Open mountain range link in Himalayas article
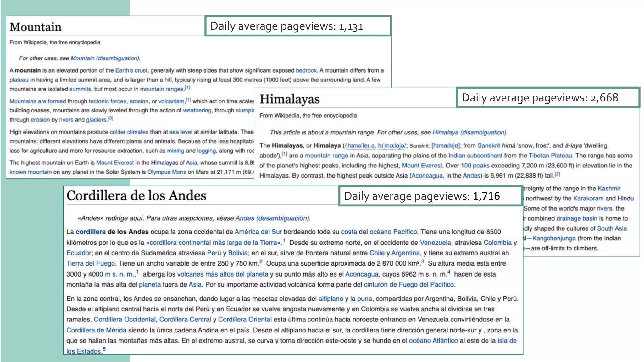The height and width of the screenshot is (362, 644). coord(326,156)
